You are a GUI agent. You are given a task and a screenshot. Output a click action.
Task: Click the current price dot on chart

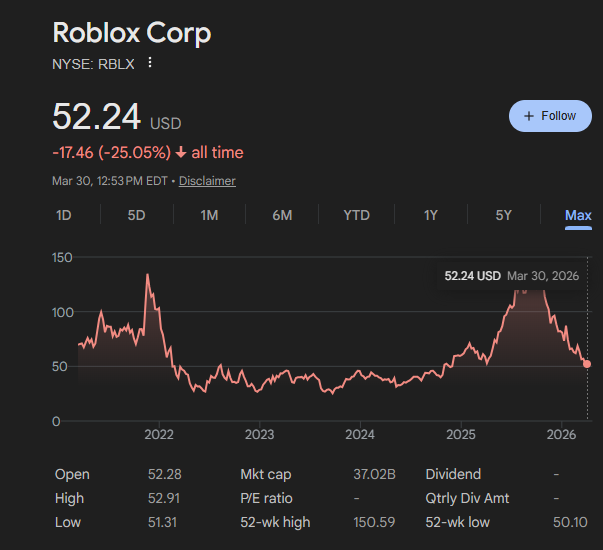pyautogui.click(x=587, y=364)
